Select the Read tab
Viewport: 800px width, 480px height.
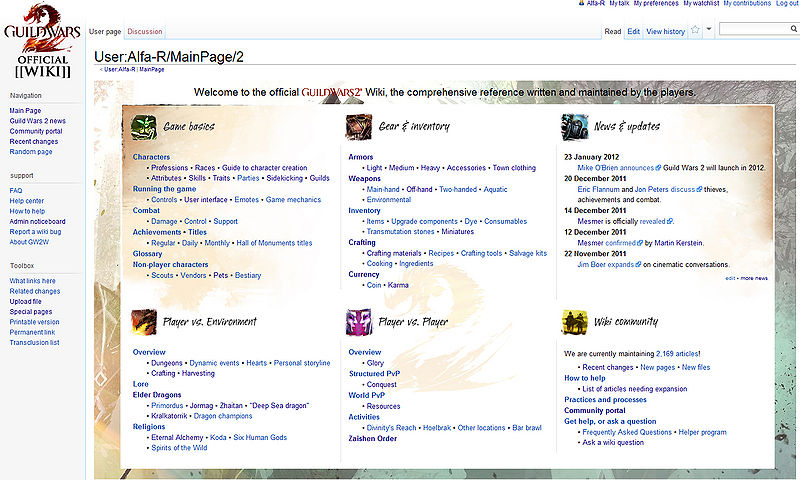pyautogui.click(x=613, y=31)
